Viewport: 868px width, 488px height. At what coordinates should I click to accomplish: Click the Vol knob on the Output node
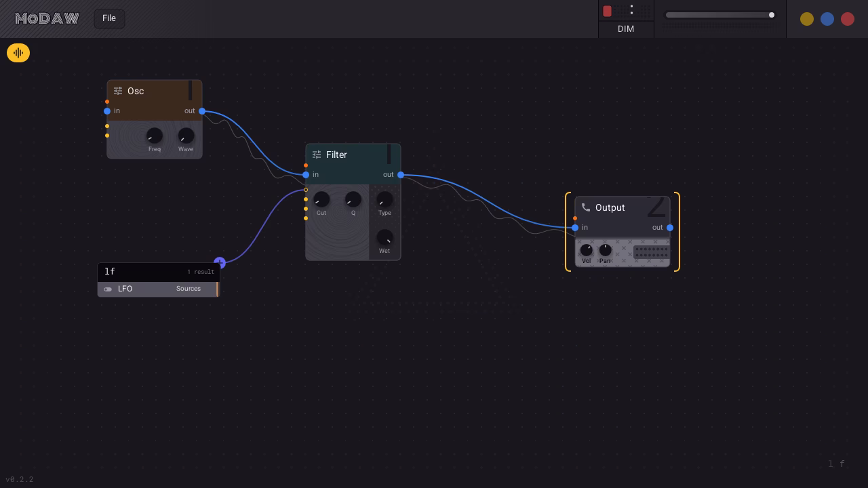tap(587, 250)
